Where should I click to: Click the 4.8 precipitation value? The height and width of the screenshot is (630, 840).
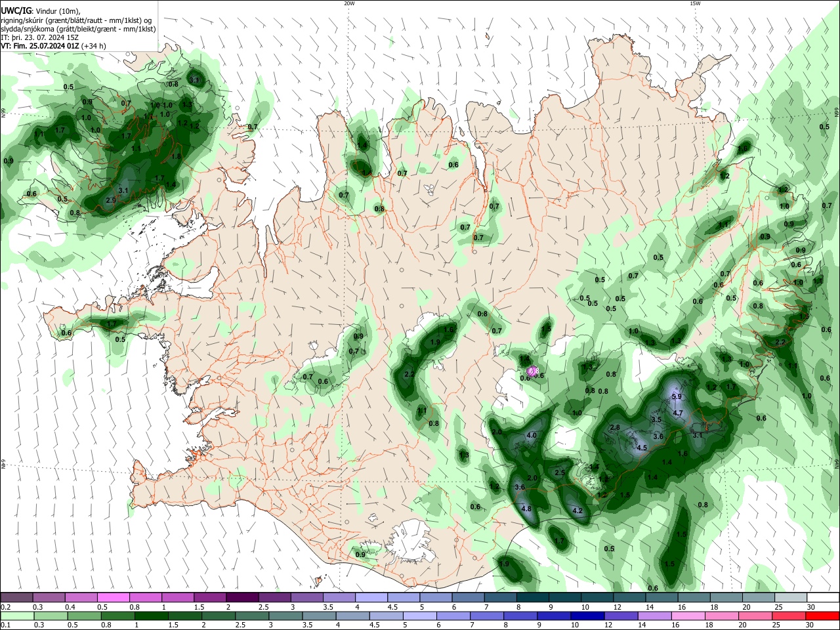[x=526, y=509]
